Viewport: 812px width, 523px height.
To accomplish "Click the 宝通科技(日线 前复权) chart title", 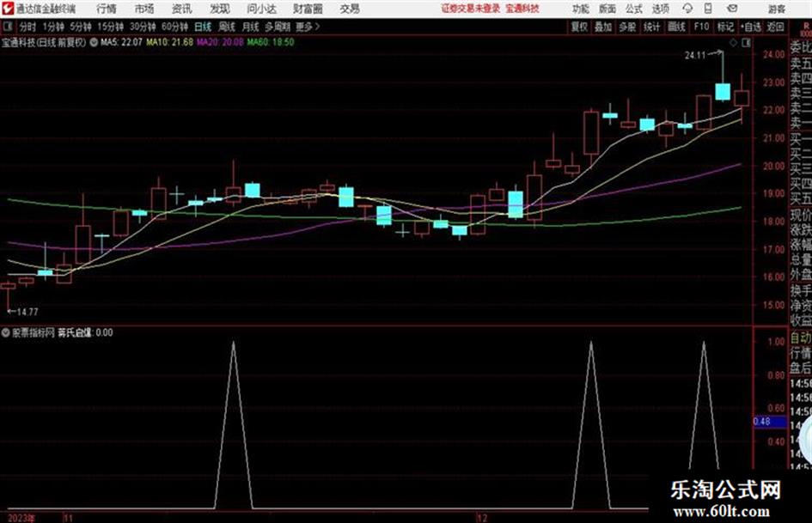I will pos(44,42).
